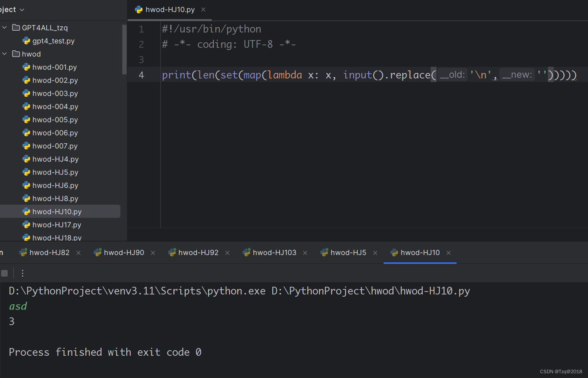588x378 pixels.
Task: Open the Project view dropdown
Action: pyautogui.click(x=12, y=9)
